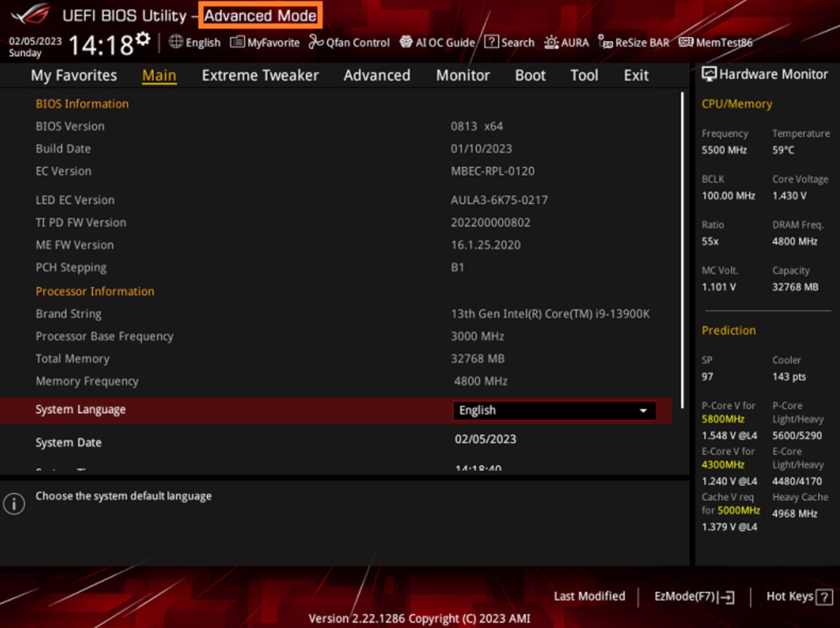Open the Extreme Tweaker tab
Viewport: 840px width, 628px height.
pos(260,75)
